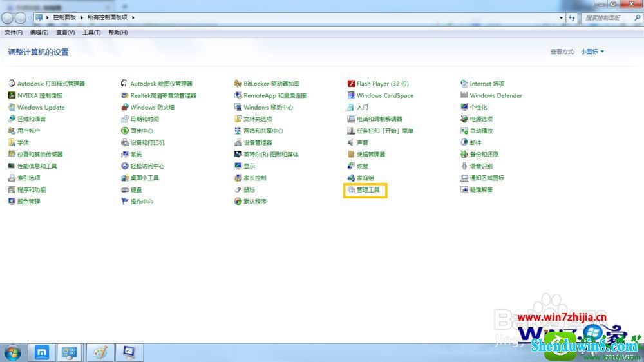Image resolution: width=644 pixels, height=362 pixels.
Task: Open the Windows 防火墙 icon
Action: pyautogui.click(x=125, y=107)
